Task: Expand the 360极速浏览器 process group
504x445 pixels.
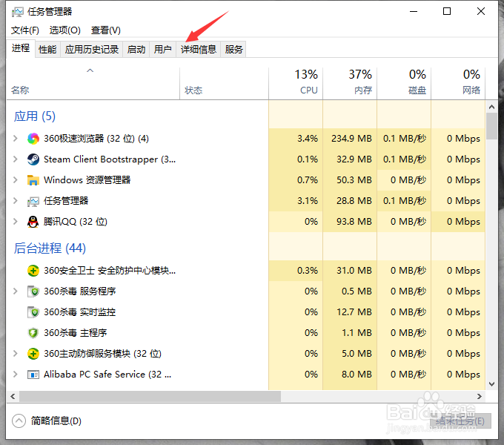Action: tap(15, 139)
